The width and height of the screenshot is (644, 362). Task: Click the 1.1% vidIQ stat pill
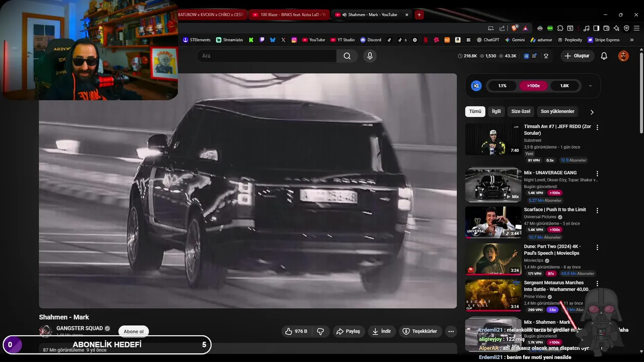click(502, 86)
